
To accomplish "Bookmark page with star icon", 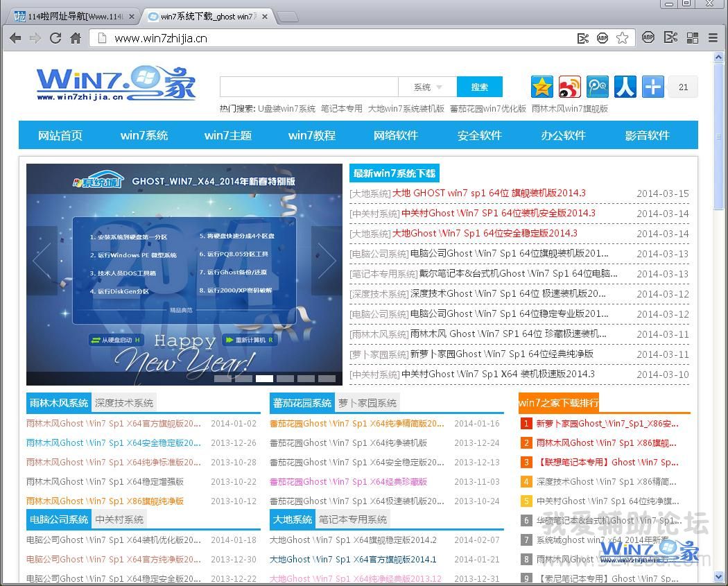I will (622, 38).
